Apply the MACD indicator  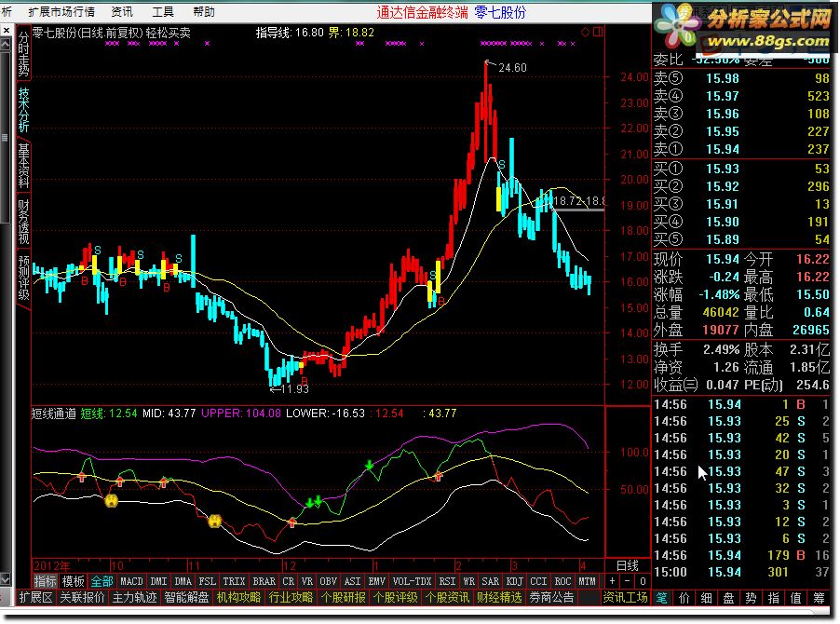click(x=131, y=581)
